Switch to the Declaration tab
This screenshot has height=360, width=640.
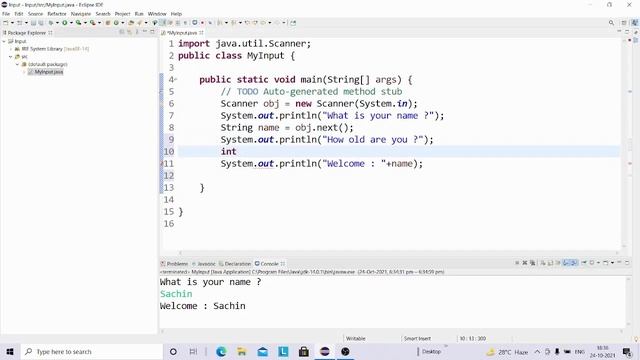(x=235, y=264)
